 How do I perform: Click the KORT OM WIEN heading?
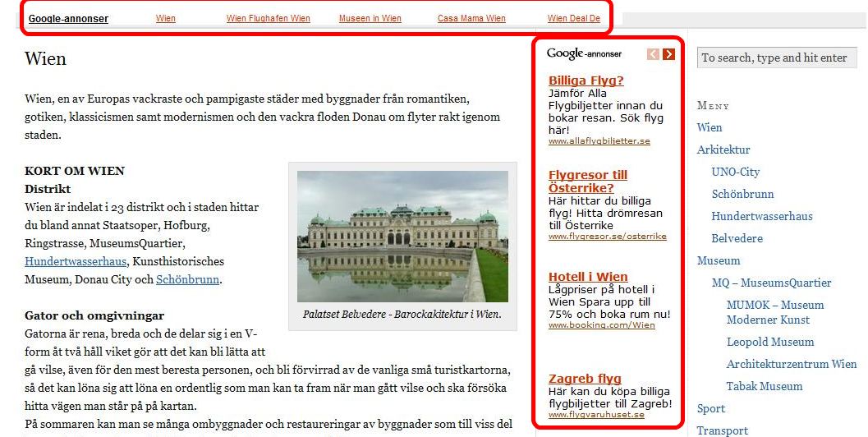[x=75, y=171]
